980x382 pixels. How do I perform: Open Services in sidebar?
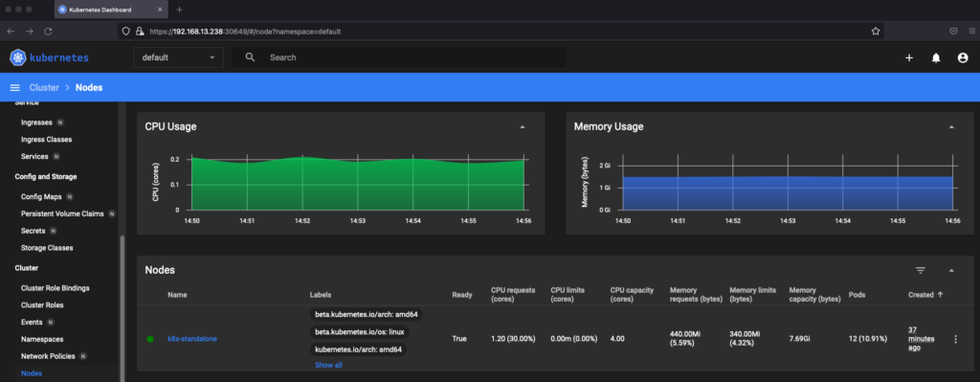pyautogui.click(x=35, y=156)
